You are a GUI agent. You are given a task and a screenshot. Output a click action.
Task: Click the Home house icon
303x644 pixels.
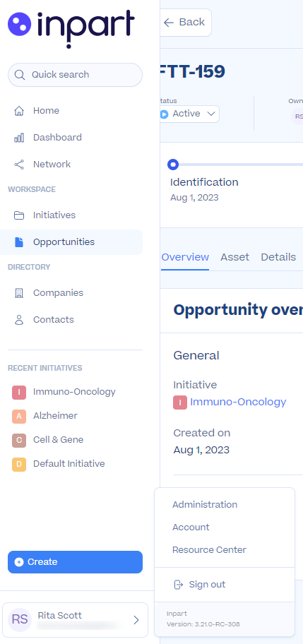tap(19, 111)
